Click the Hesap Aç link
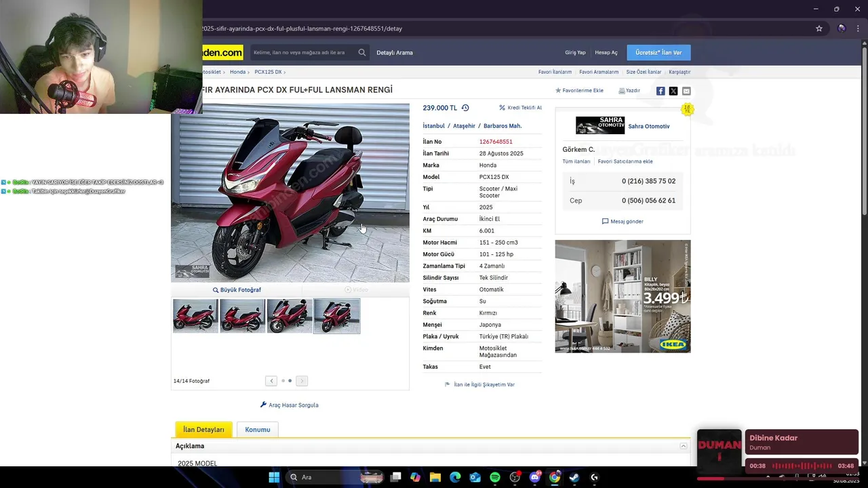This screenshot has height=488, width=868. 606,52
